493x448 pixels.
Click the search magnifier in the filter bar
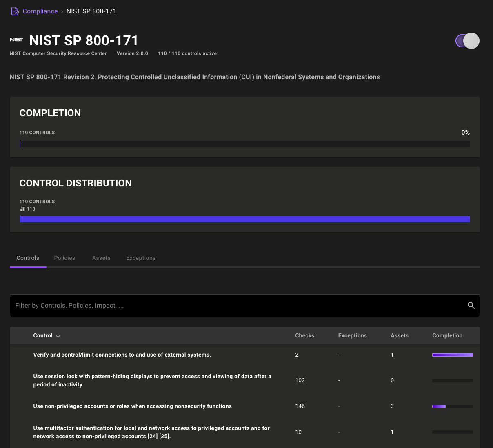(x=471, y=305)
